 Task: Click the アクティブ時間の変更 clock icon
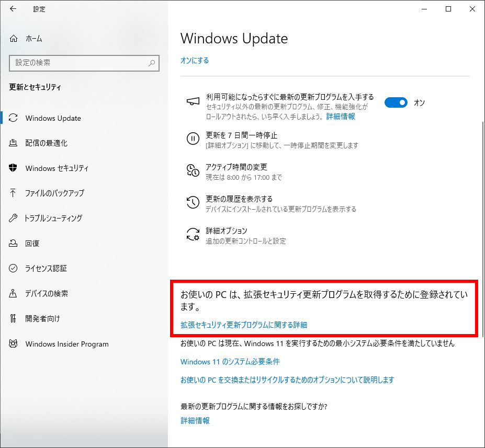(x=193, y=170)
